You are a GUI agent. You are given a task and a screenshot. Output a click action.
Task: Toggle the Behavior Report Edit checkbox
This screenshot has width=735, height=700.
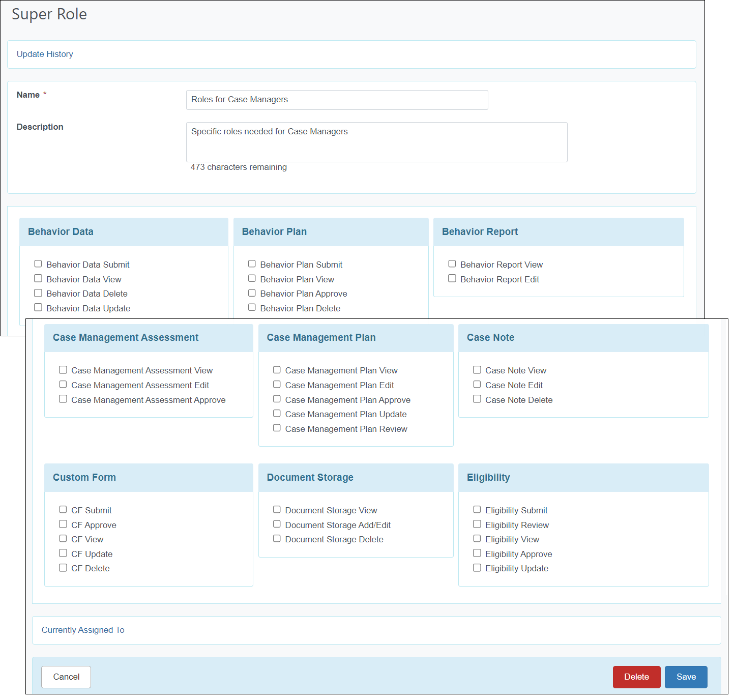[x=452, y=278]
